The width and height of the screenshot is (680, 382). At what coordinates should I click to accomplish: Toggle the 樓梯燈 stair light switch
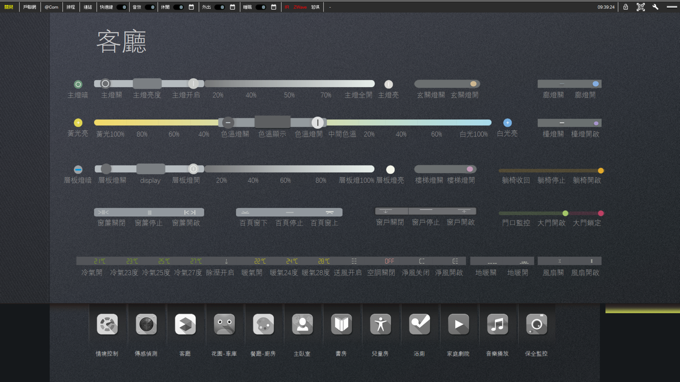[x=445, y=169]
